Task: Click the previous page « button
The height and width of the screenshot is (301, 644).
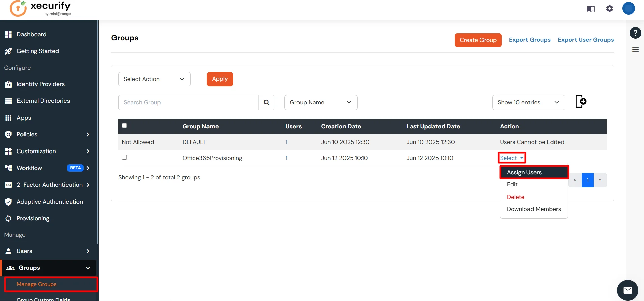Action: pos(575,180)
